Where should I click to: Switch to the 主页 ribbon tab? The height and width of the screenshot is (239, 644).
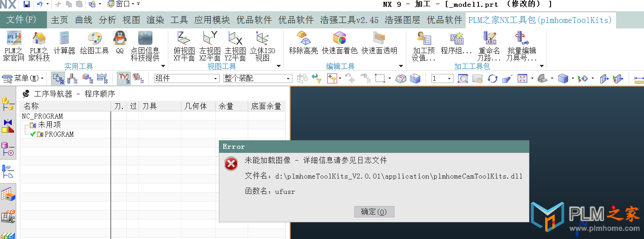click(x=59, y=20)
